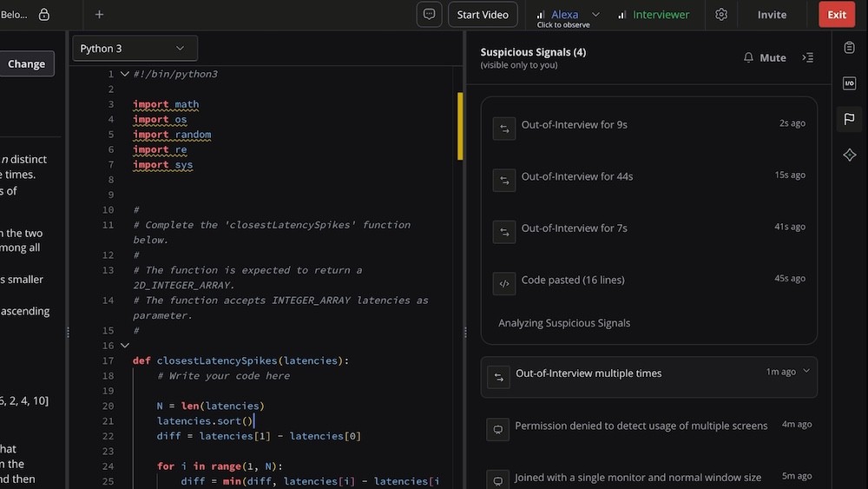This screenshot has width=868, height=489.
Task: Select 'Out-of-Interview for 9s' text
Action: [574, 124]
